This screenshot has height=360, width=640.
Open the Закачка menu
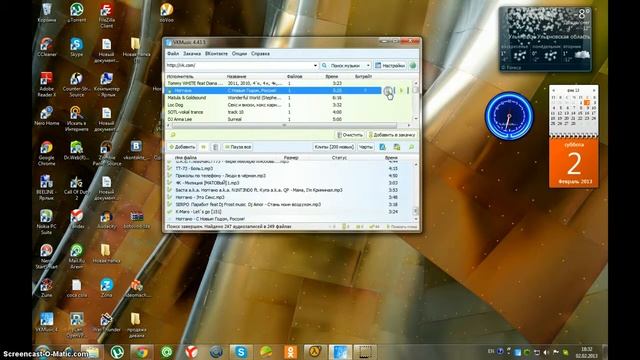click(x=192, y=53)
